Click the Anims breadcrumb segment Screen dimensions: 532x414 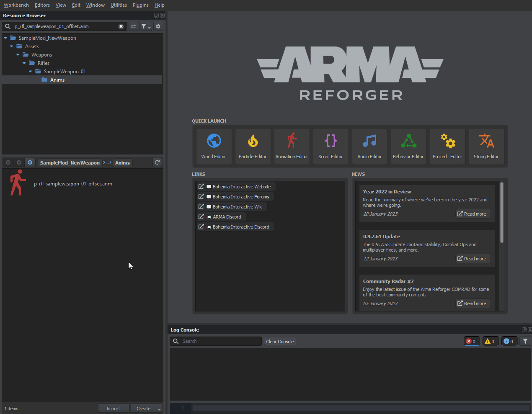click(x=122, y=163)
